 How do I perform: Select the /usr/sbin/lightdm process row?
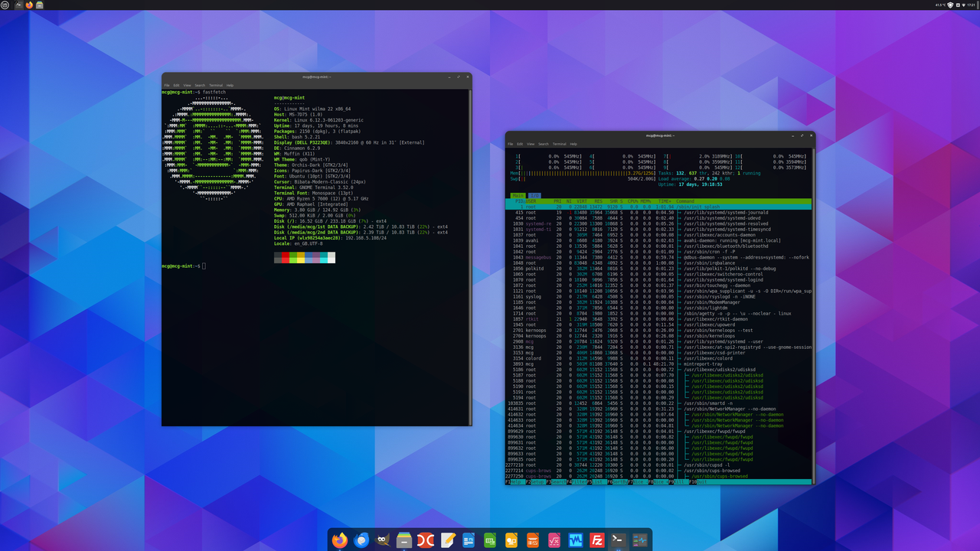pos(660,308)
